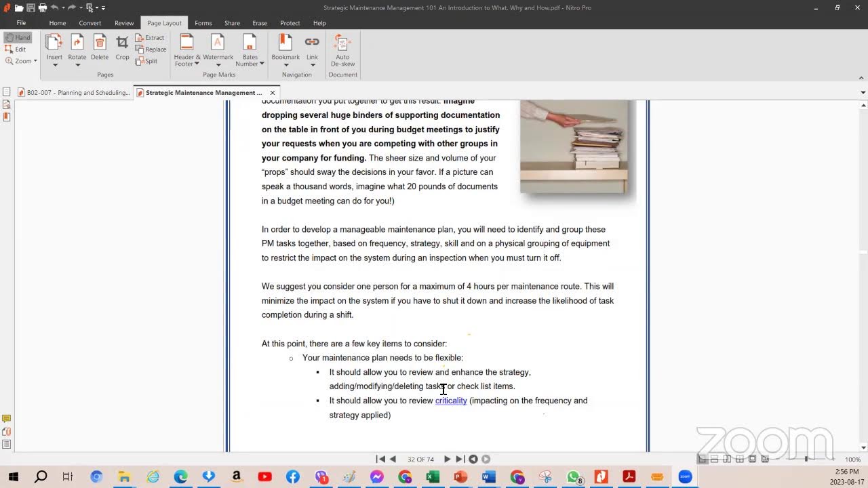Open the Protect ribbon tab
The image size is (868, 488).
[290, 23]
